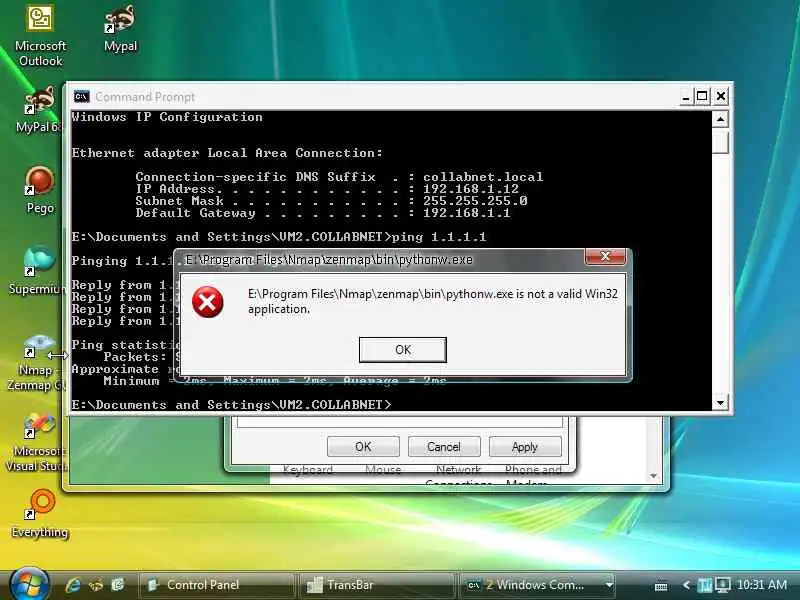800x600 pixels.
Task: Click the 10:31 AM clock
Action: pos(762,585)
